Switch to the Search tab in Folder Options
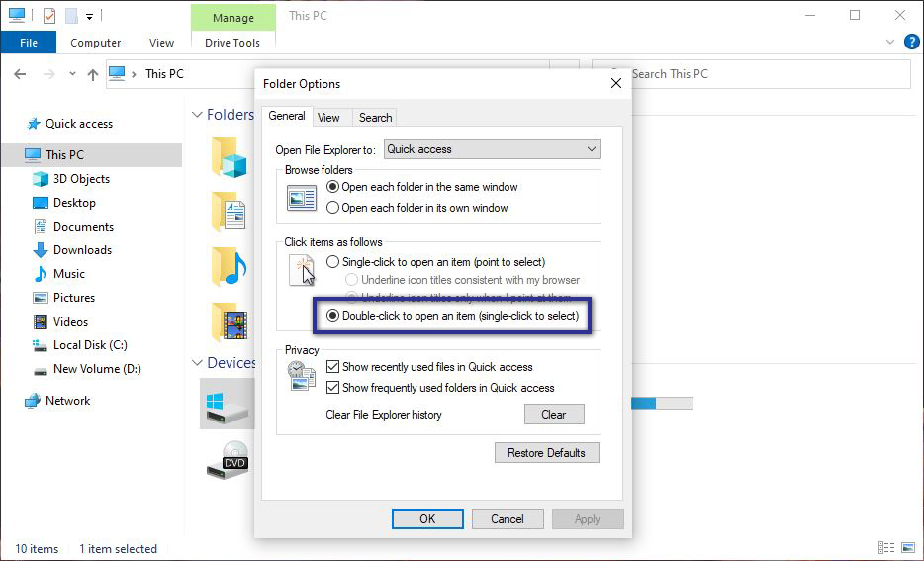 pos(375,118)
